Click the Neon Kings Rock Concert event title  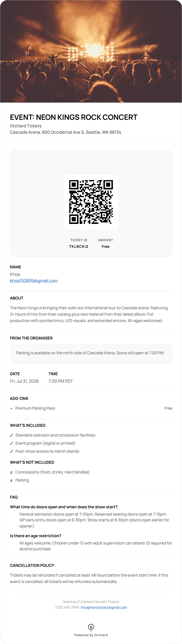click(x=74, y=117)
